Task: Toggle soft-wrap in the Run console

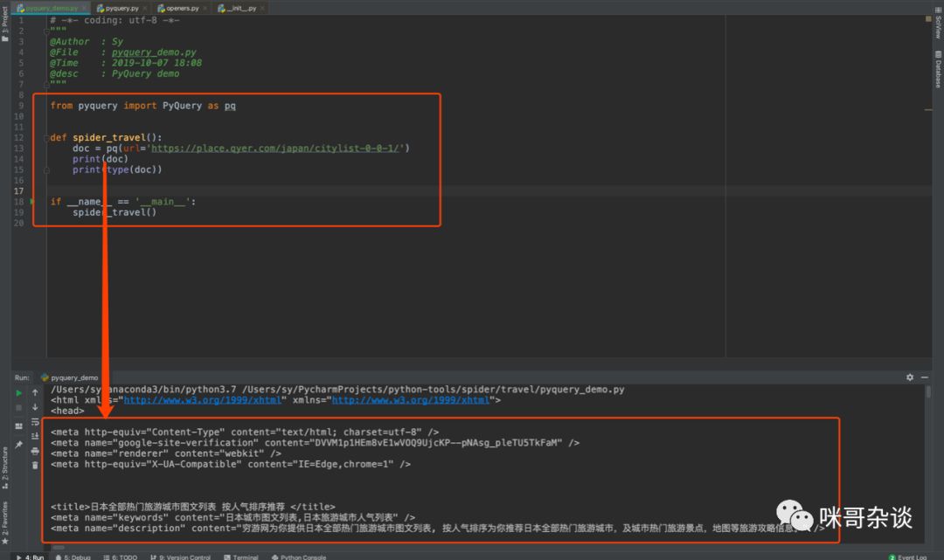Action: click(35, 422)
